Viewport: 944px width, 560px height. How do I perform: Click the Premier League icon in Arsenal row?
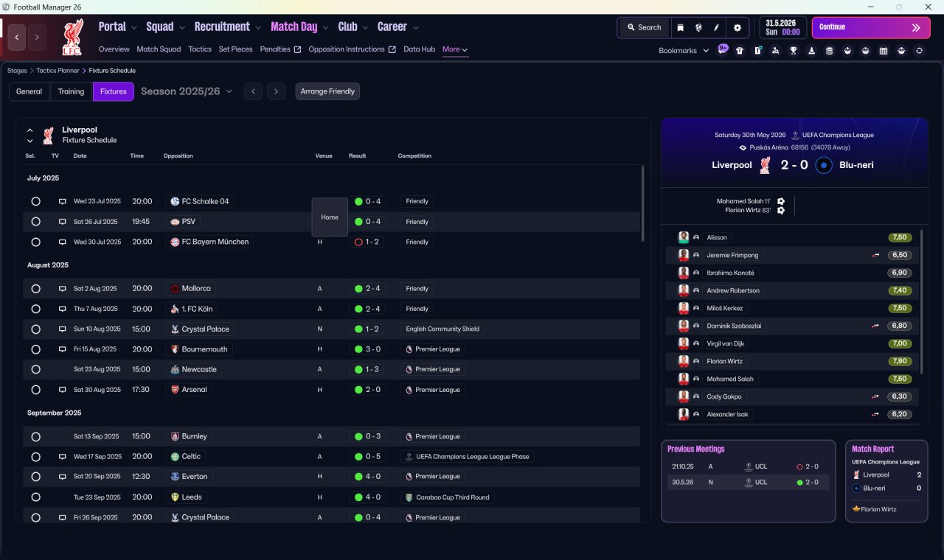[409, 390]
